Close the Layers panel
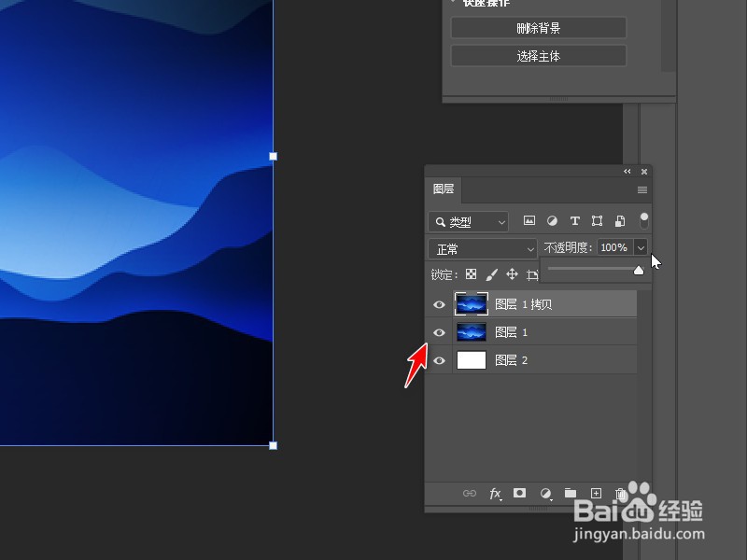Image resolution: width=747 pixels, height=560 pixels. click(x=644, y=172)
